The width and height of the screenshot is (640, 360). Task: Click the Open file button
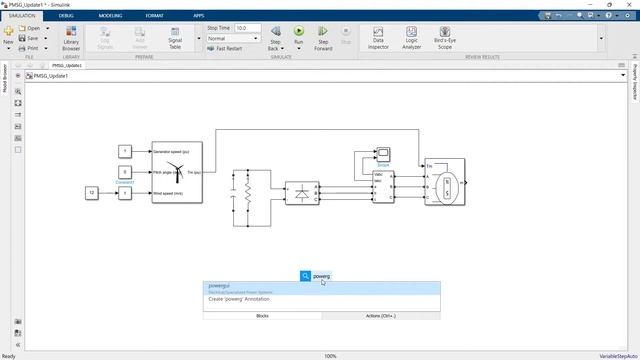(29, 28)
